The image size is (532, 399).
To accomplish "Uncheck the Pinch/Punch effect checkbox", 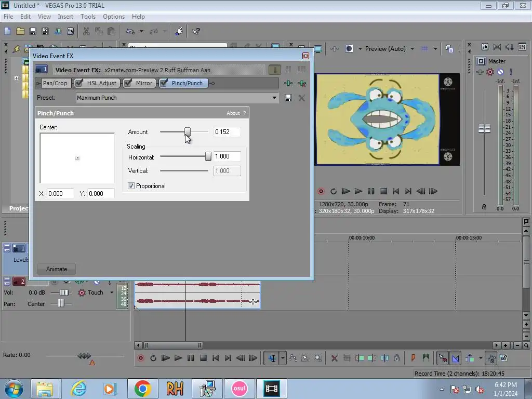I will (164, 83).
